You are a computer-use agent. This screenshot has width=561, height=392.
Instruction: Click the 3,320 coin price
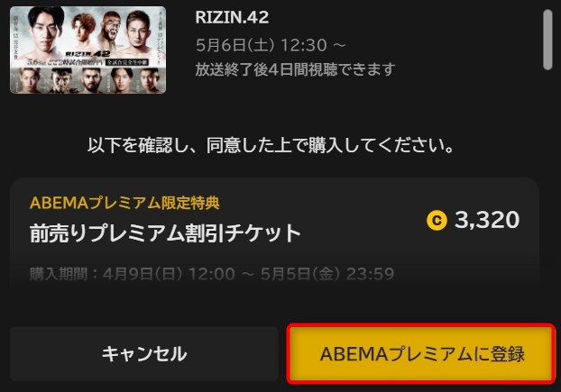[x=487, y=219]
